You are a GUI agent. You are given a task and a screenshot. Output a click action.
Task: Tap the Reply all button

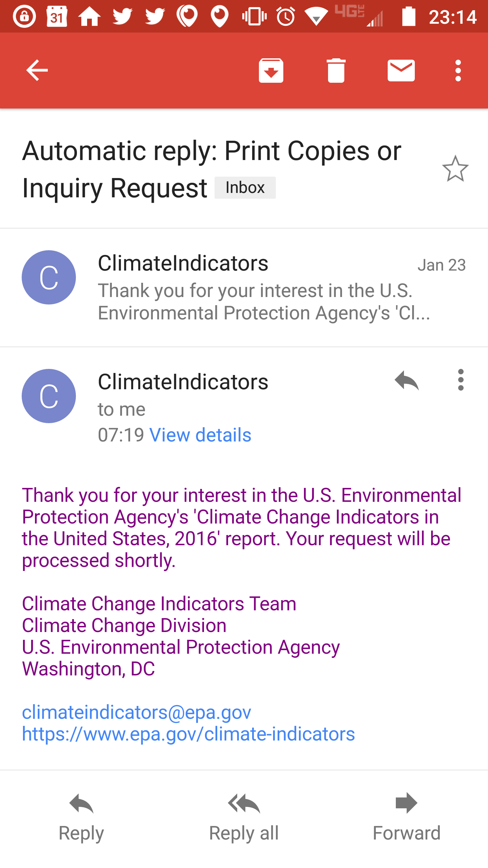244,817
